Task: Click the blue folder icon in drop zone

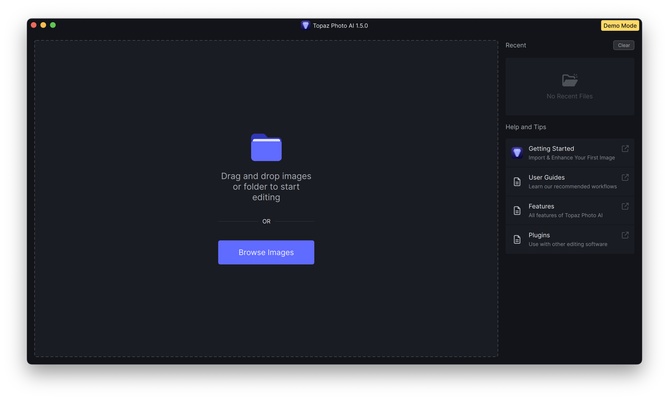Action: pos(266,148)
